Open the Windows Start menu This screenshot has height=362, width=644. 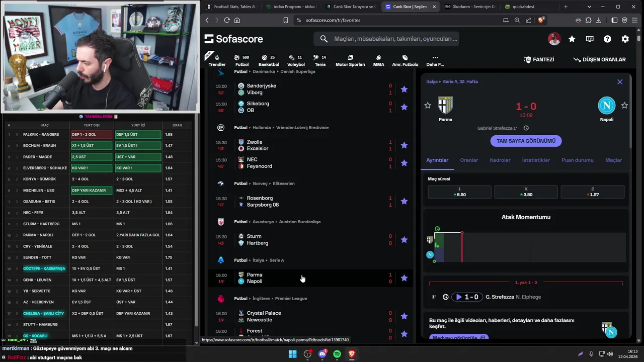[292, 354]
